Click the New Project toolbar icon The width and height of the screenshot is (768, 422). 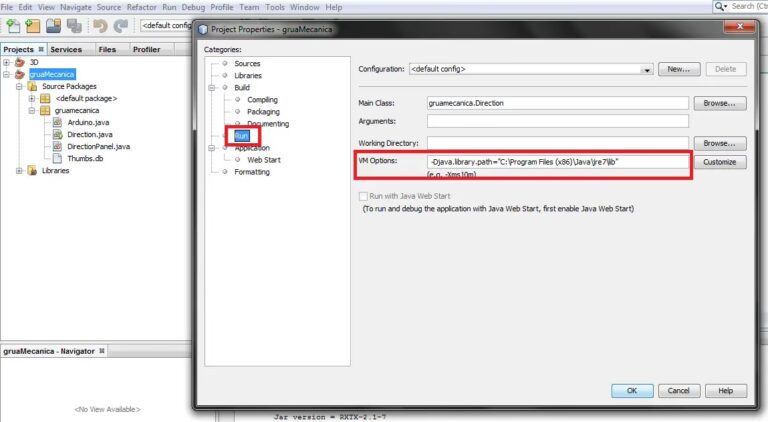click(x=33, y=25)
